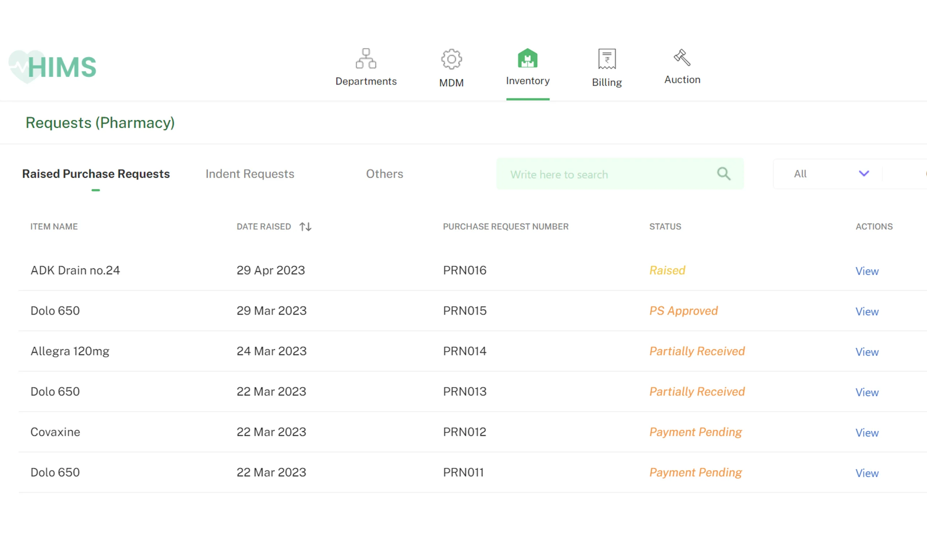Viewport: 927px width, 560px height.
Task: Click the HIMS heart logo
Action: [x=53, y=67]
